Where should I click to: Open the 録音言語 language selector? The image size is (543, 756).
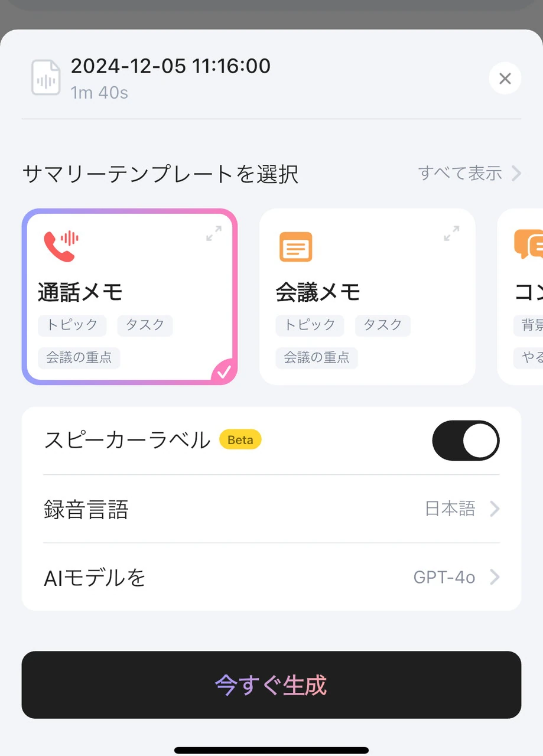coord(271,509)
